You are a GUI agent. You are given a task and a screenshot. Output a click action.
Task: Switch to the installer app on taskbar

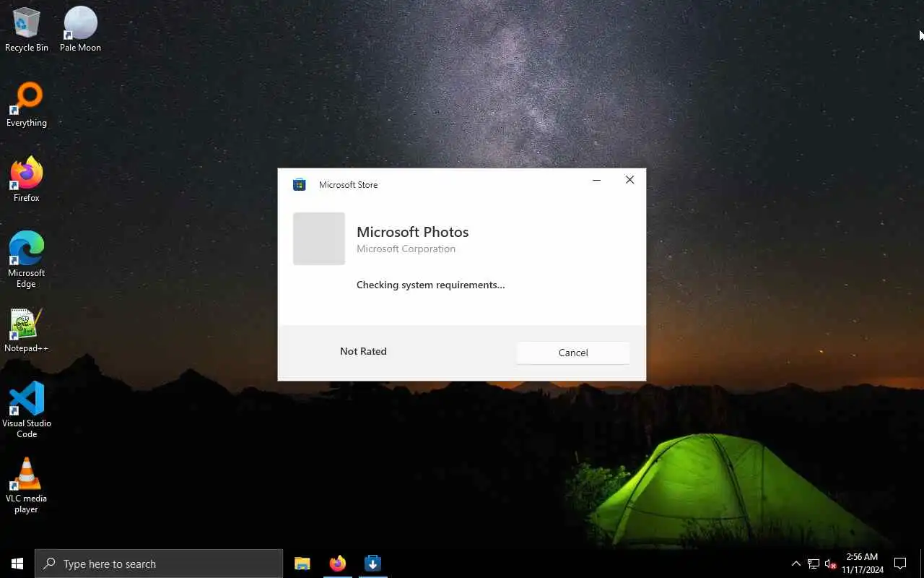(372, 564)
